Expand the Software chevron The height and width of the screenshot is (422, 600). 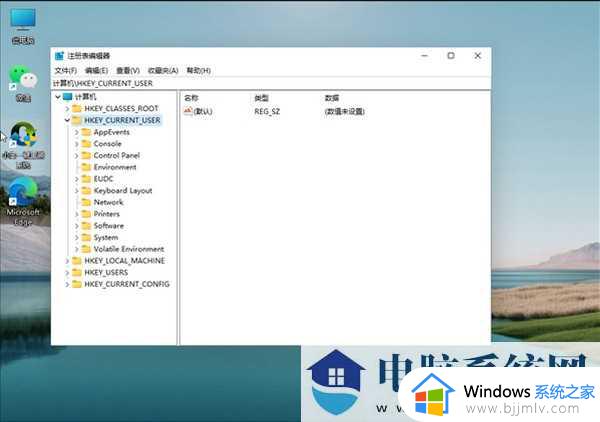[77, 226]
